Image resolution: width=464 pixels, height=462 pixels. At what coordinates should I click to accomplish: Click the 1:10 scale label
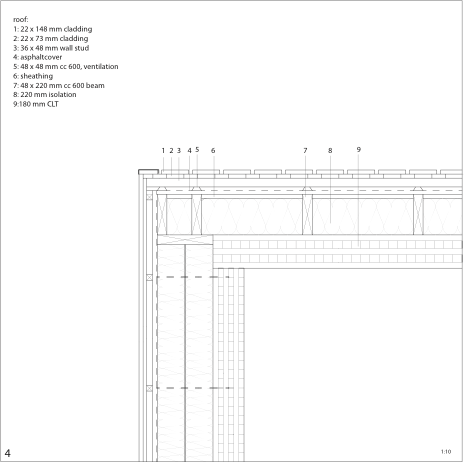(446, 452)
